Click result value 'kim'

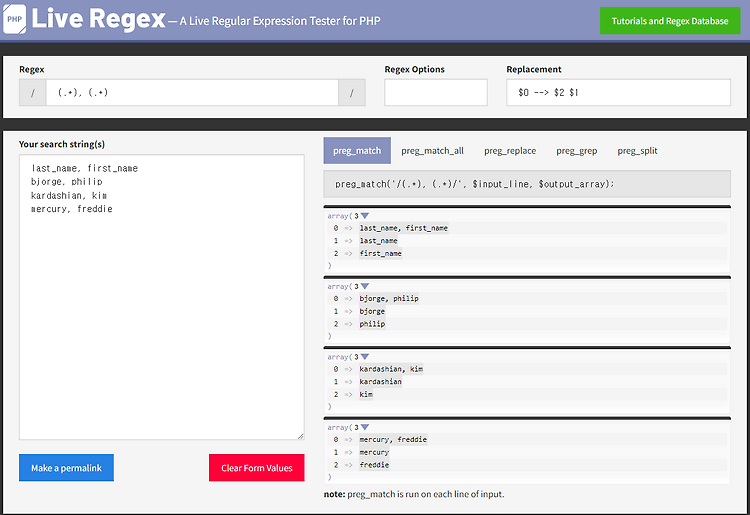(366, 394)
